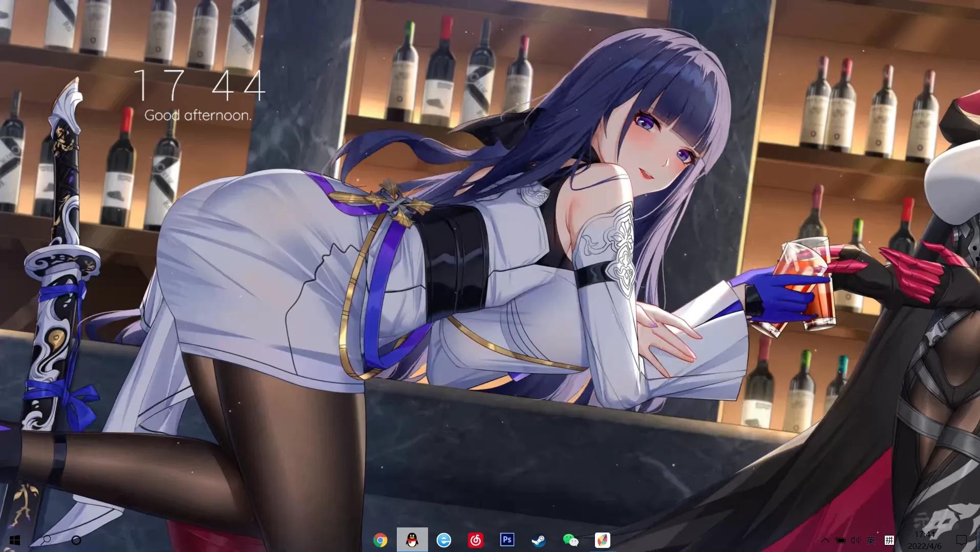Open the volume control in system tray
Image resolution: width=980 pixels, height=552 pixels.
pyautogui.click(x=855, y=540)
